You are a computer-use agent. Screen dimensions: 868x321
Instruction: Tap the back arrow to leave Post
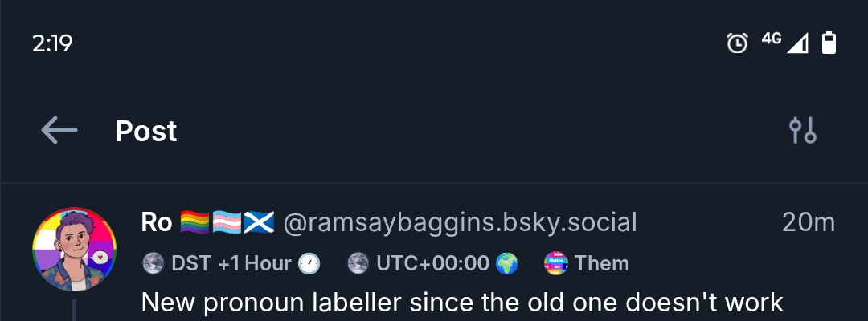[x=59, y=130]
